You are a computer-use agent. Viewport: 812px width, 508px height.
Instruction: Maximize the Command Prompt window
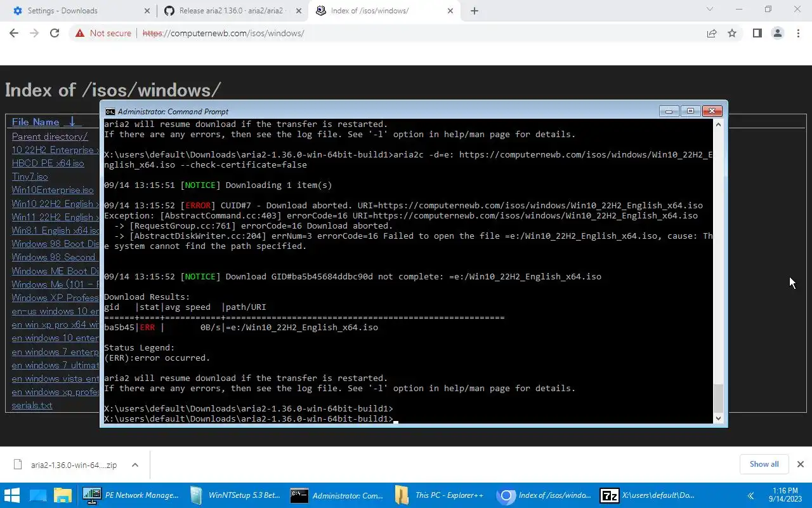pyautogui.click(x=690, y=111)
